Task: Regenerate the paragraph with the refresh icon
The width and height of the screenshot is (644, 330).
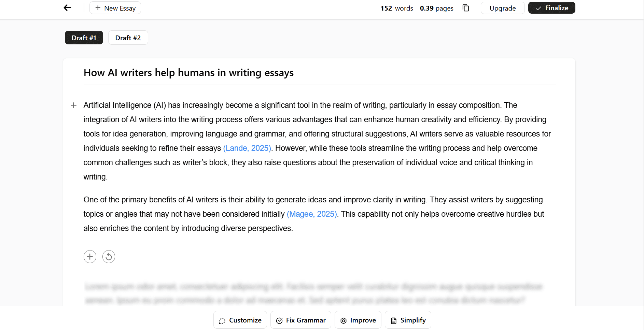Action: 109,256
